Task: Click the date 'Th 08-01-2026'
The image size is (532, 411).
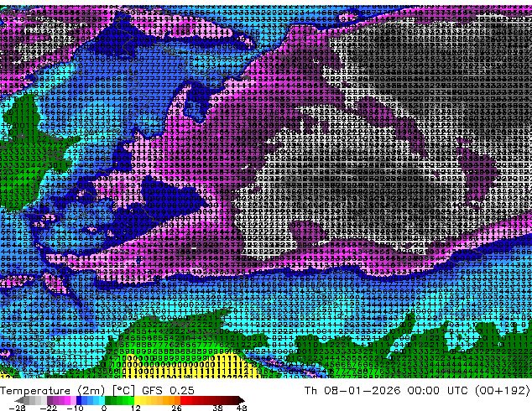Action: tap(352, 391)
